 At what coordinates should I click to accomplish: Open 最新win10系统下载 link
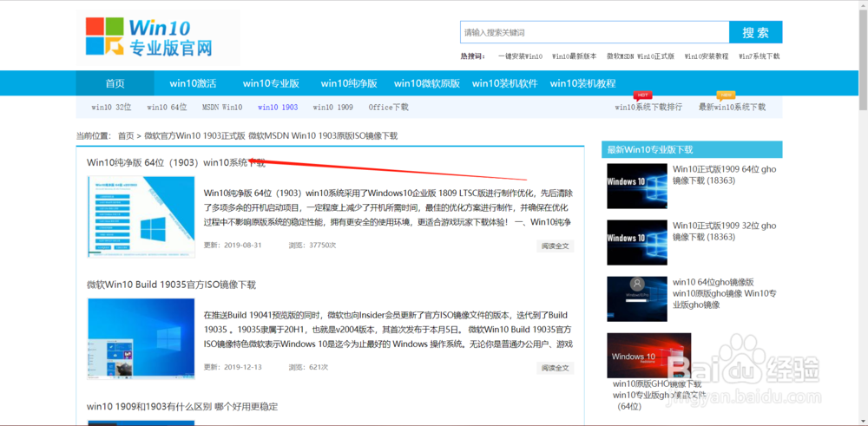(732, 108)
